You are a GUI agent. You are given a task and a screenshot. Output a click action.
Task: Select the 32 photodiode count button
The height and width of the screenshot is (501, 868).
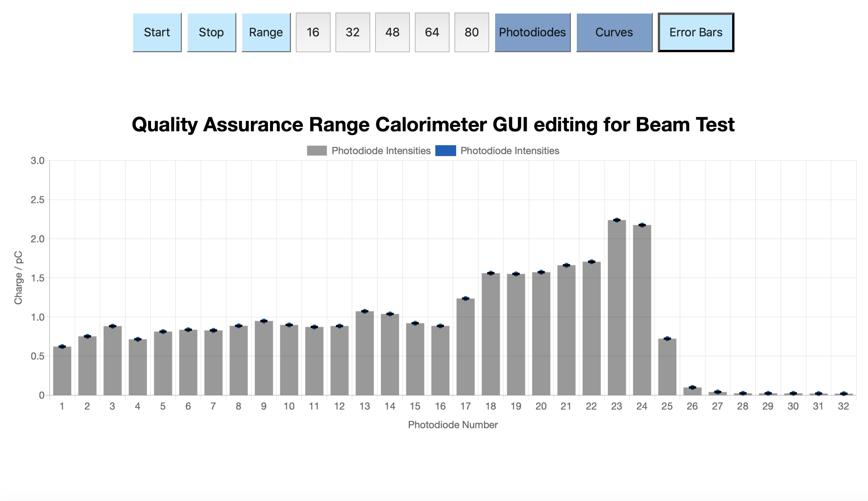point(352,32)
